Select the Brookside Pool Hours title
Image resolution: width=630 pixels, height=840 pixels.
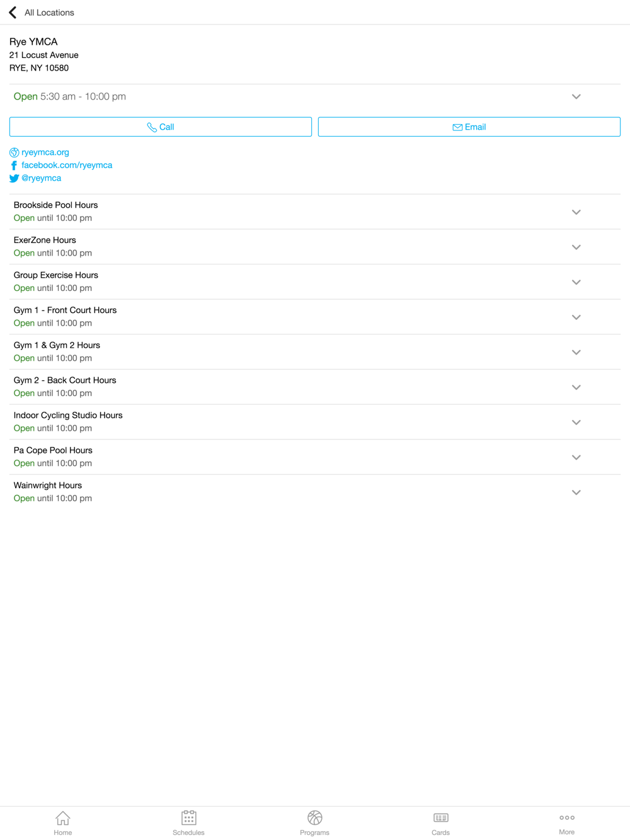55,205
